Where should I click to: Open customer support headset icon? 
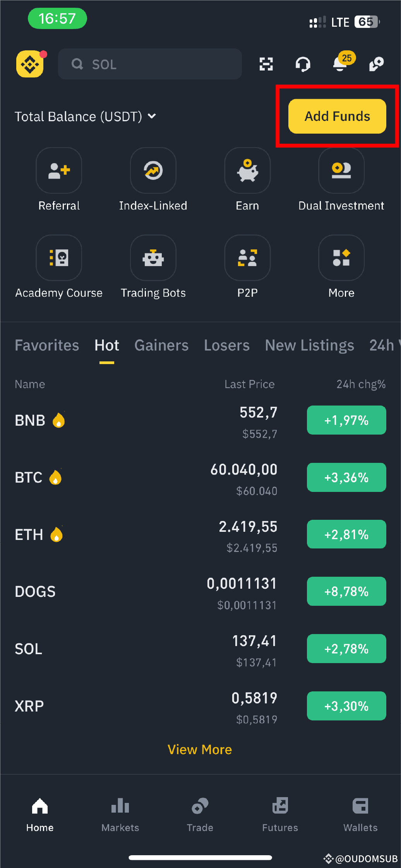pyautogui.click(x=303, y=64)
